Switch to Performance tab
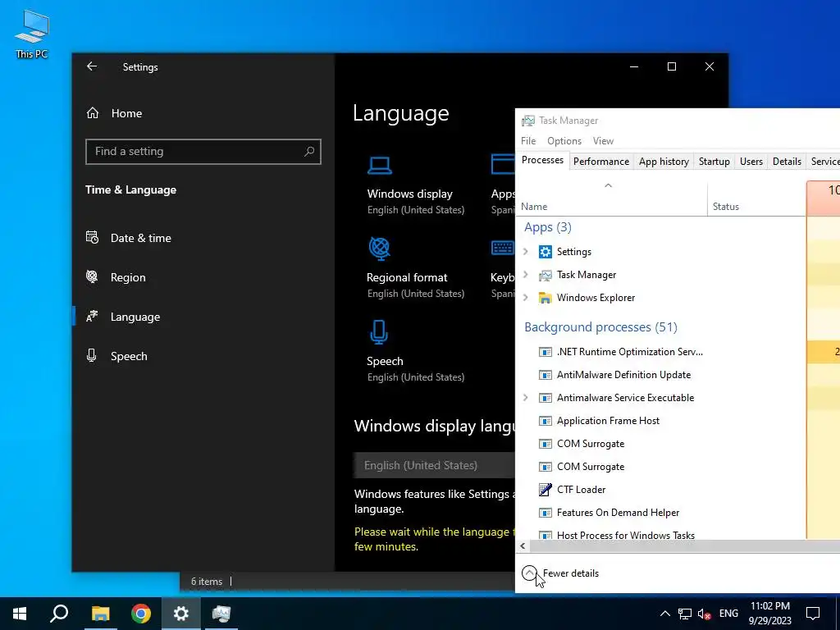Screen dimensions: 840x630 [x=601, y=162]
